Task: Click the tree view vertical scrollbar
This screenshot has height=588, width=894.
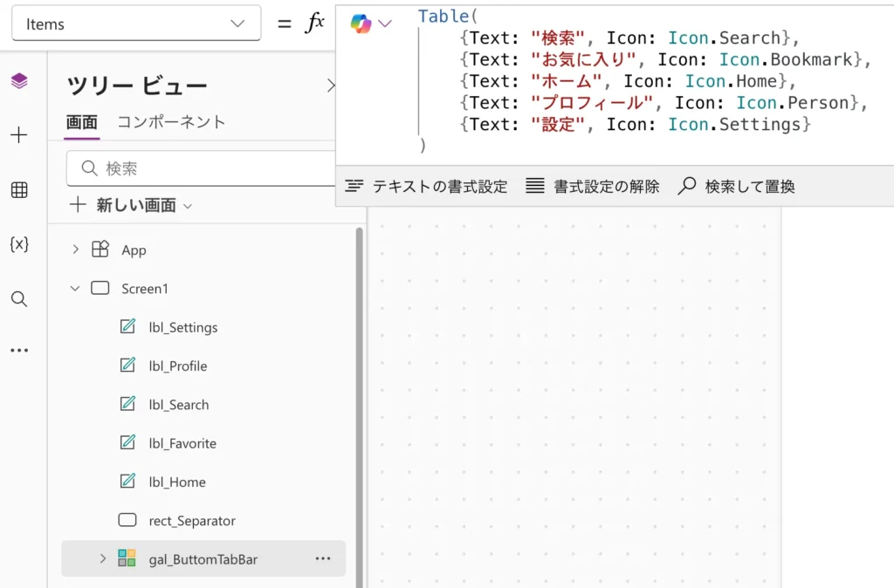Action: tap(359, 407)
